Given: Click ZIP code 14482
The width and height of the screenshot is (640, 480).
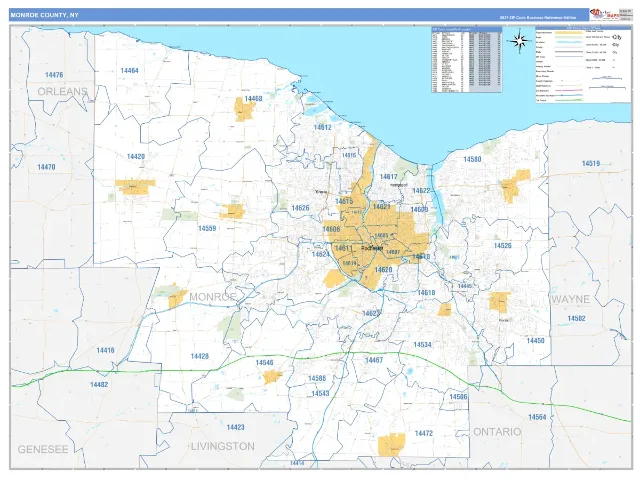Looking at the screenshot, I should click(x=99, y=384).
